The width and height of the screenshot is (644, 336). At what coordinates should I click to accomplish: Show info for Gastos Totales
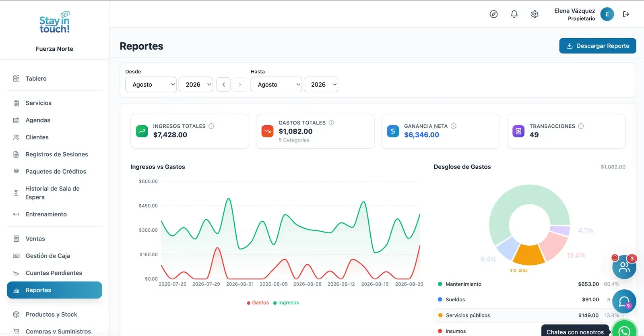(x=331, y=122)
